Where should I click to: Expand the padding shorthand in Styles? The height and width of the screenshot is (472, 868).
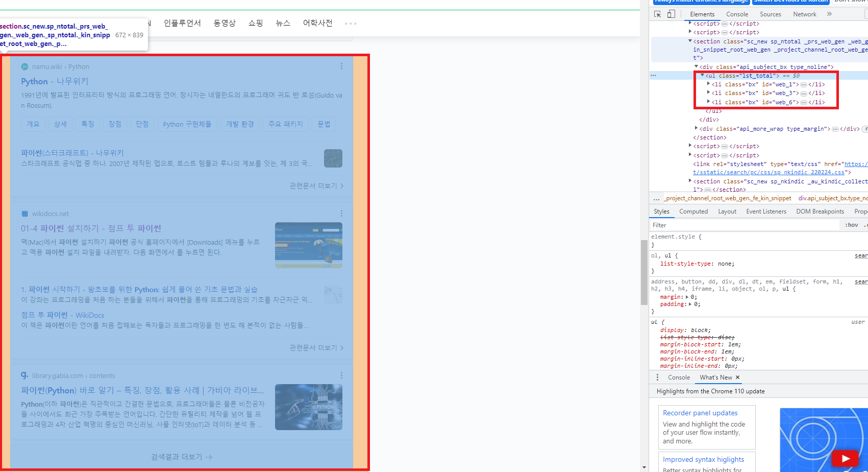click(690, 304)
